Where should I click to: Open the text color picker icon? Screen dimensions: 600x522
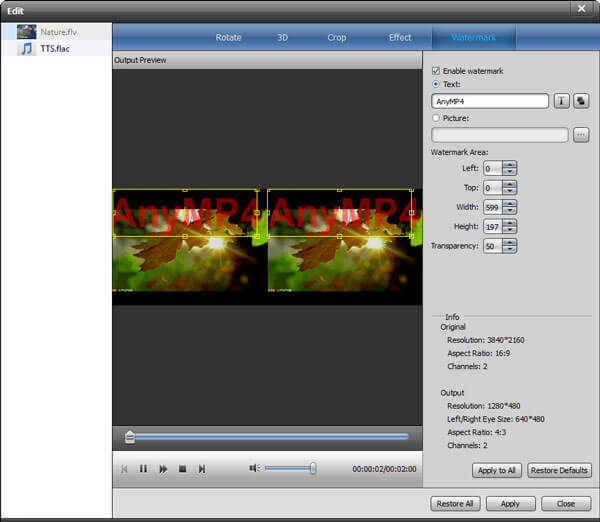tap(581, 101)
